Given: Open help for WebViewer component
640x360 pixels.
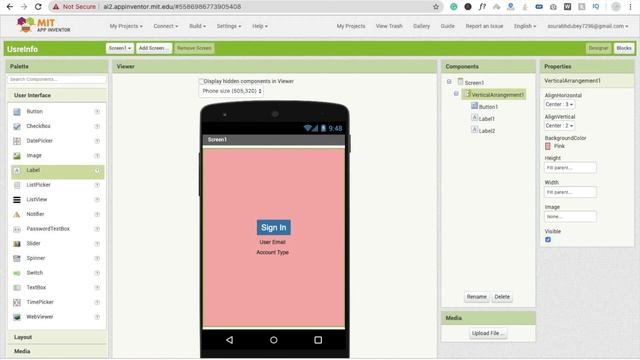Looking at the screenshot, I should (x=97, y=317).
